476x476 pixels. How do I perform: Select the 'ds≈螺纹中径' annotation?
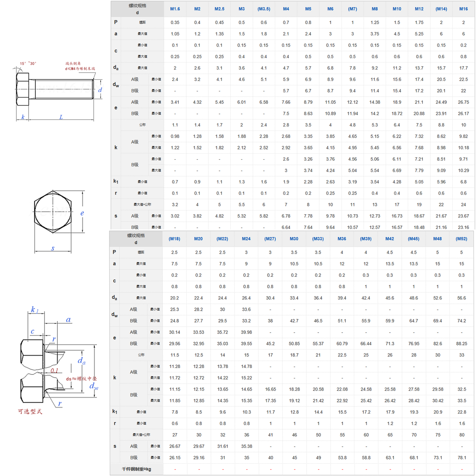click(81, 379)
